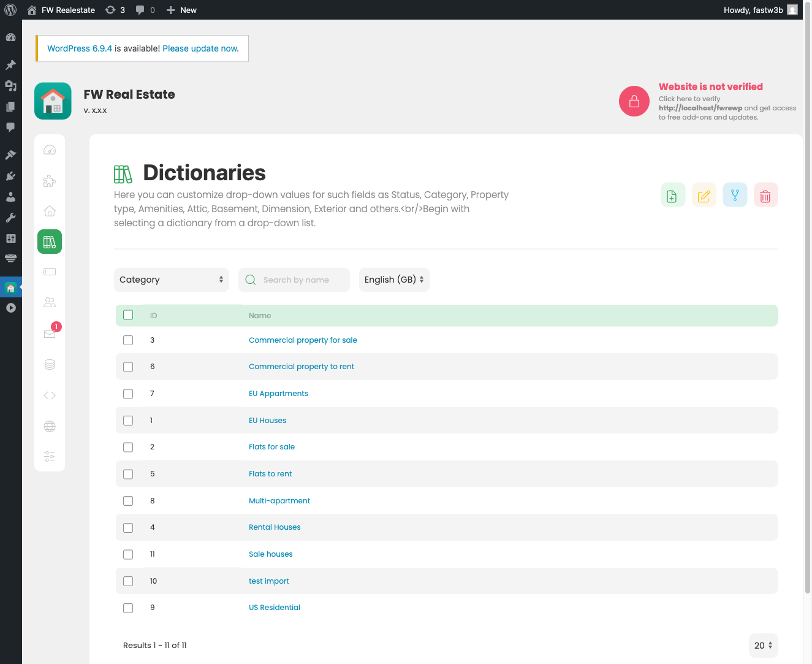Open the envelope icon with notification badge
The width and height of the screenshot is (812, 664).
click(49, 334)
